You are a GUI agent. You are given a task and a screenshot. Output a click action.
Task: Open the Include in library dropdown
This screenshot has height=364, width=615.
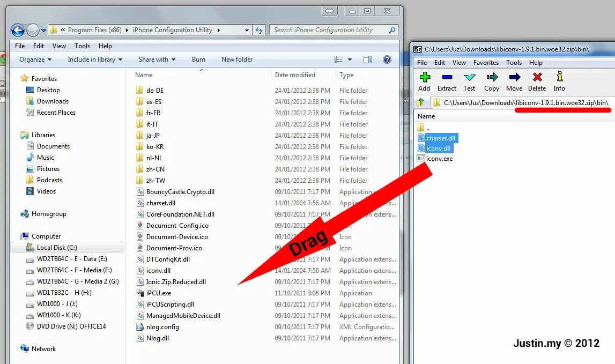tap(95, 59)
